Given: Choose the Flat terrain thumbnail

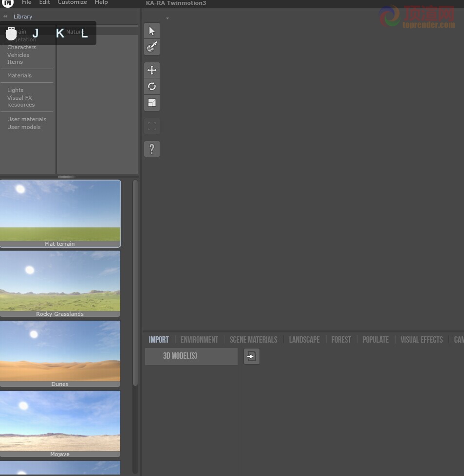Looking at the screenshot, I should tap(60, 213).
